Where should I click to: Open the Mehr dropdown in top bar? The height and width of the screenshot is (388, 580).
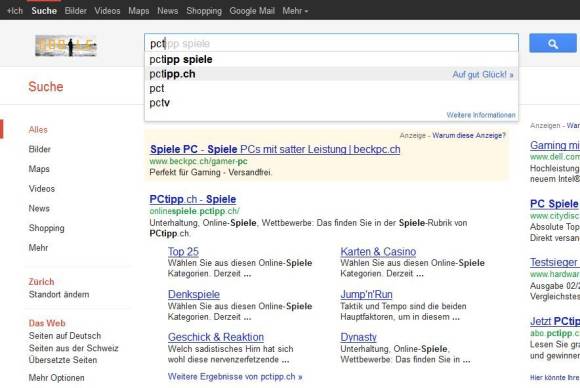[295, 11]
